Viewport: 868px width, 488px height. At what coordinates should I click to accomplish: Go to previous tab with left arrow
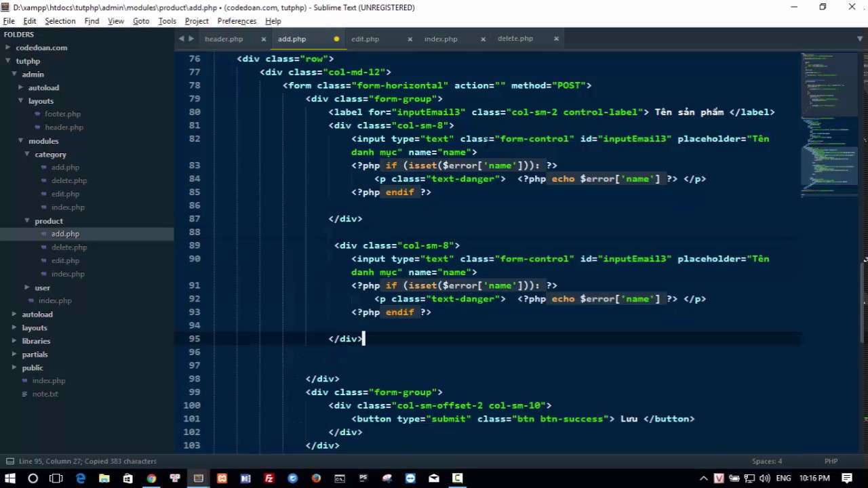point(181,39)
